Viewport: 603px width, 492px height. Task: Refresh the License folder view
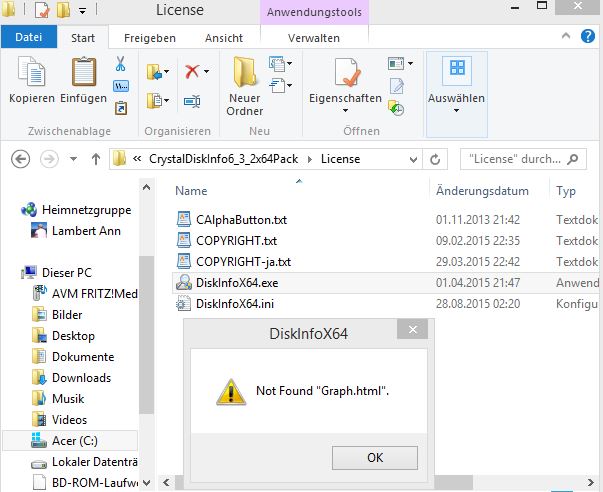(435, 159)
